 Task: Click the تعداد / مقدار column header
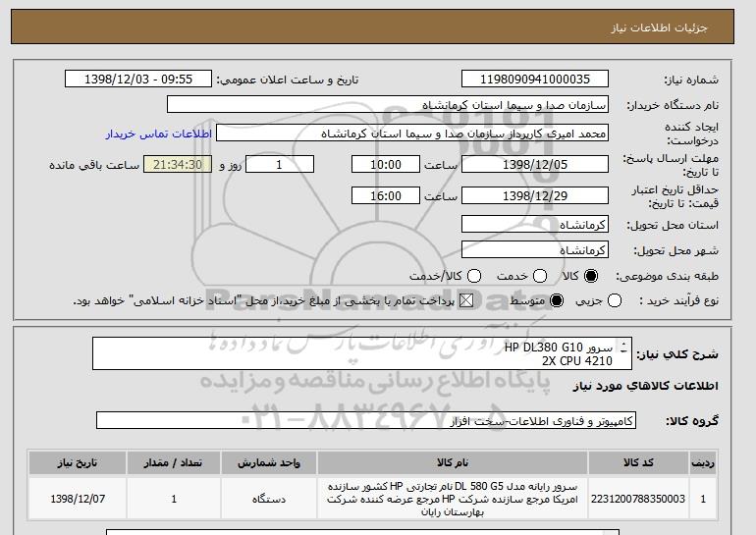[174, 462]
